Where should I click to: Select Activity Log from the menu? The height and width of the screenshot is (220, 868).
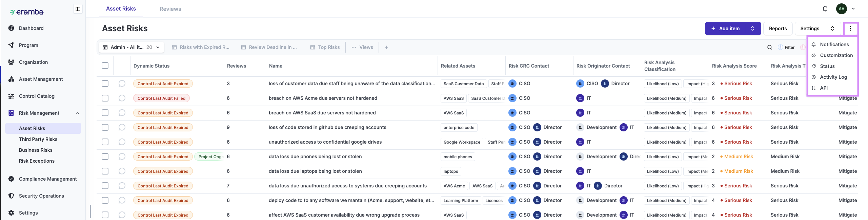tap(833, 77)
